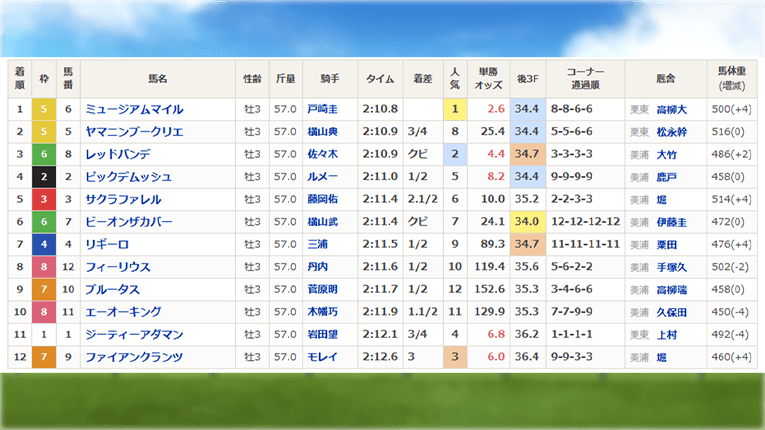Click the black frame badge numbered 2
Viewport: 765px width, 430px height.
44,177
